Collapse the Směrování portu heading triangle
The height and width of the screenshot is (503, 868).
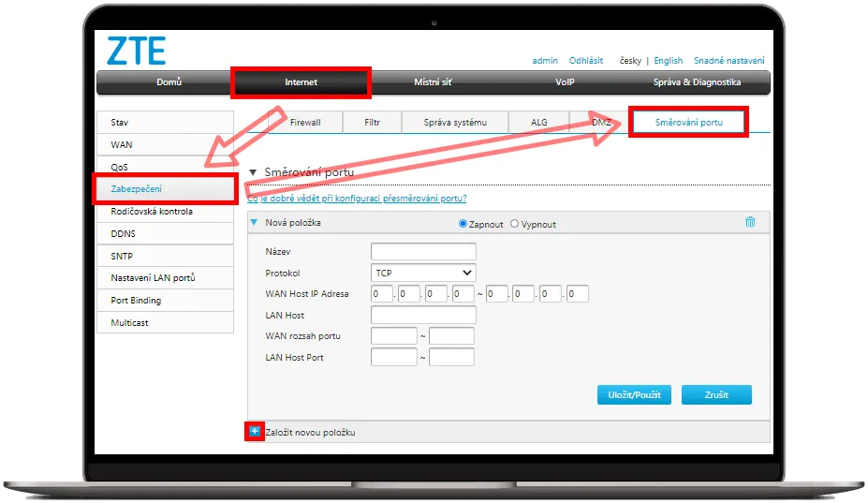pos(253,173)
